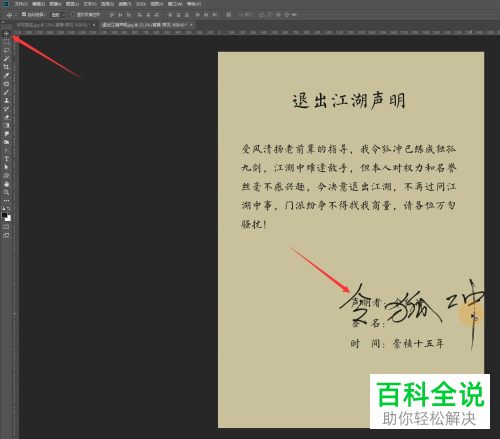This screenshot has height=439, width=500.
Task: Change the screen mode
Action: pos(6,235)
